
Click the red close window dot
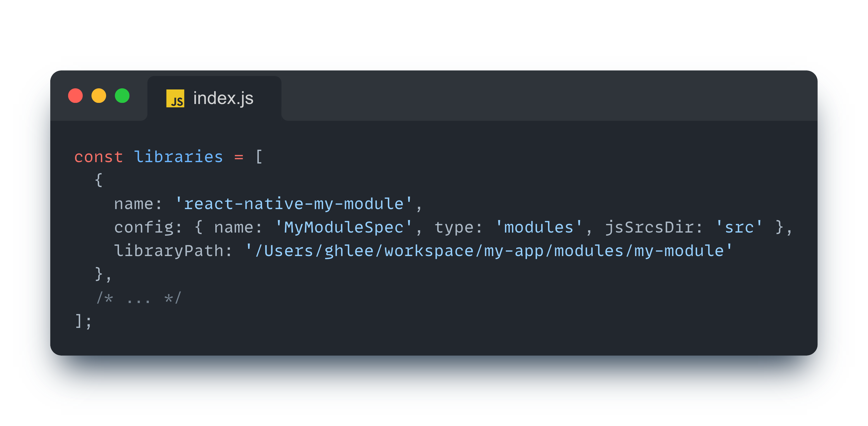(75, 96)
